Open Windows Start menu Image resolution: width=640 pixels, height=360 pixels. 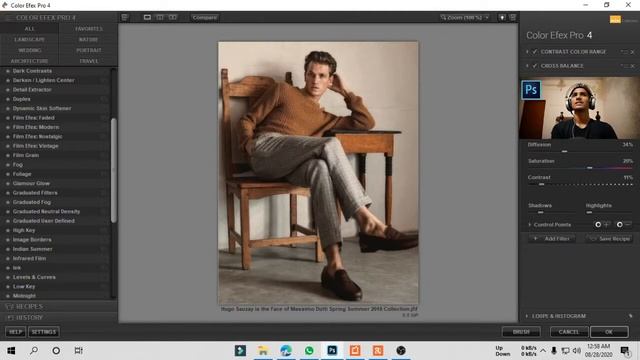pyautogui.click(x=11, y=351)
